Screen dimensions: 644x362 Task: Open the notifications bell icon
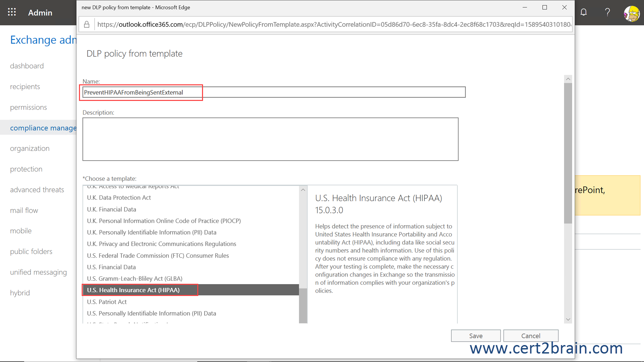[x=584, y=13]
